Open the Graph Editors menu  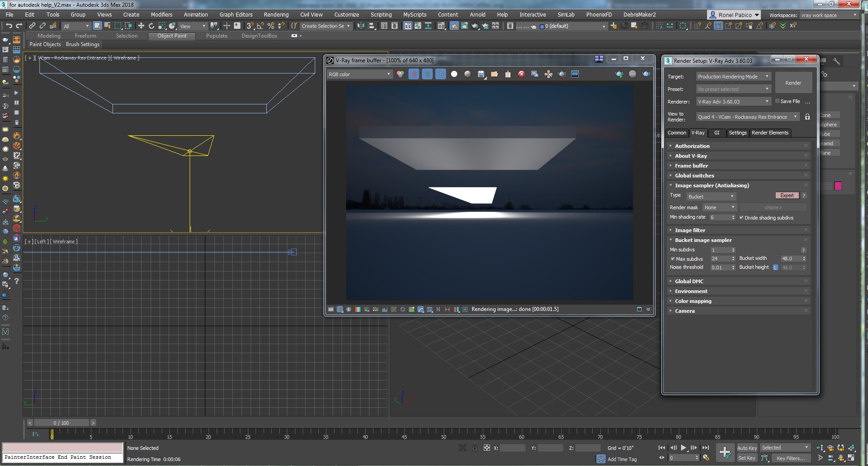click(x=236, y=15)
